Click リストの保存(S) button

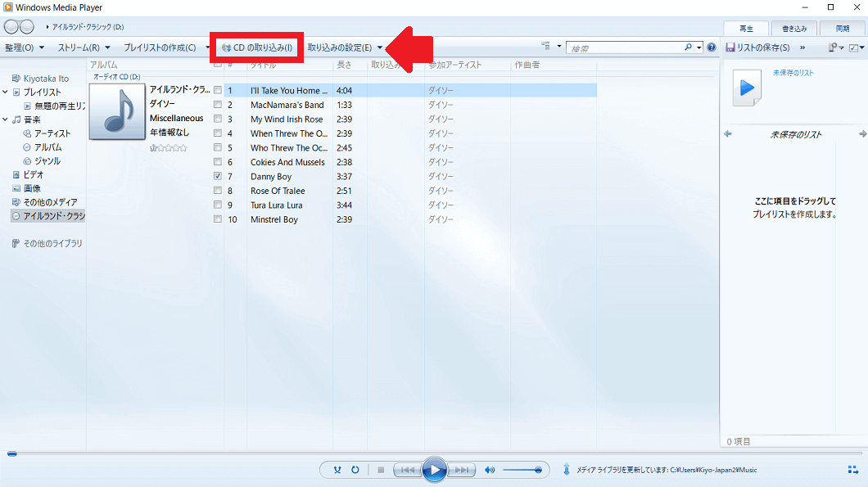(x=757, y=47)
